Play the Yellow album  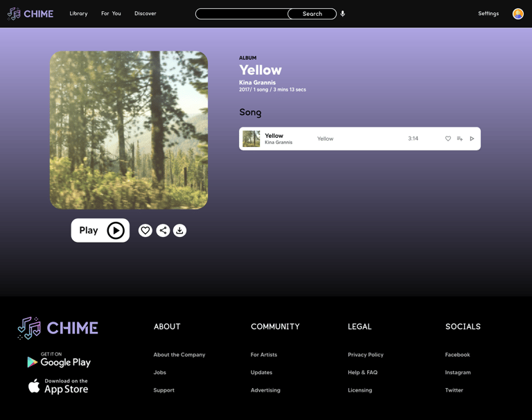click(100, 230)
